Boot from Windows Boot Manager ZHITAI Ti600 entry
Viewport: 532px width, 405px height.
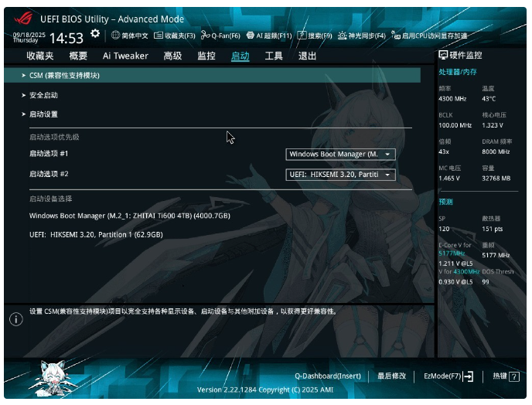pyautogui.click(x=130, y=216)
